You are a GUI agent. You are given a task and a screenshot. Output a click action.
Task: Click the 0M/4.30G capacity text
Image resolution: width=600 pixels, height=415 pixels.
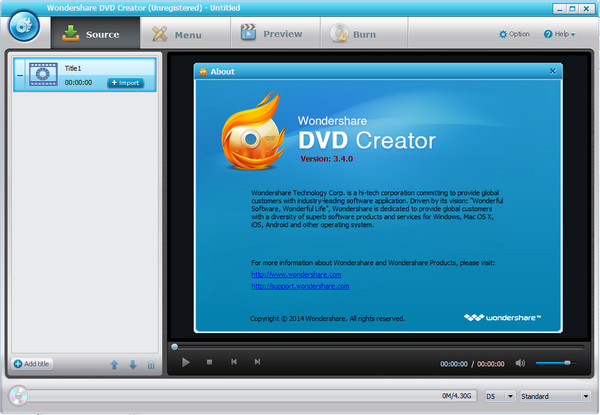(457, 395)
